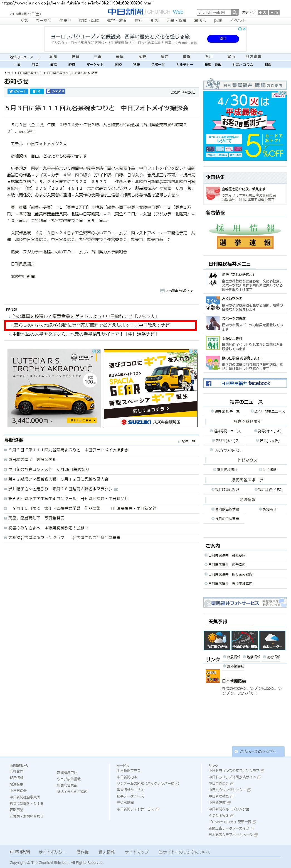The image size is (291, 868).
Task: Open the スポーツ section tab
Action: click(x=158, y=64)
